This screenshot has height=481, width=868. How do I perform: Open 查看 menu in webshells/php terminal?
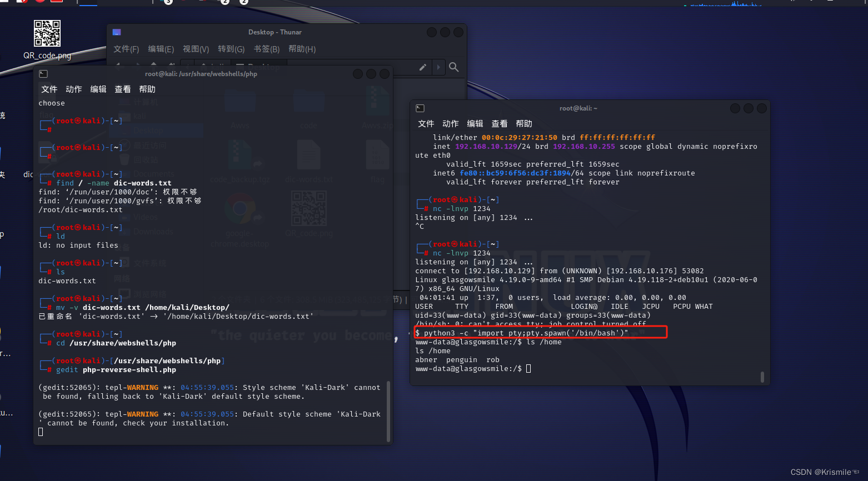tap(123, 89)
